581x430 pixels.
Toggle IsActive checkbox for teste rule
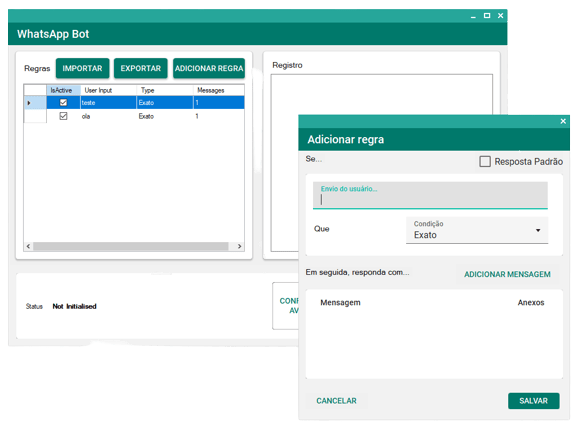coord(63,102)
